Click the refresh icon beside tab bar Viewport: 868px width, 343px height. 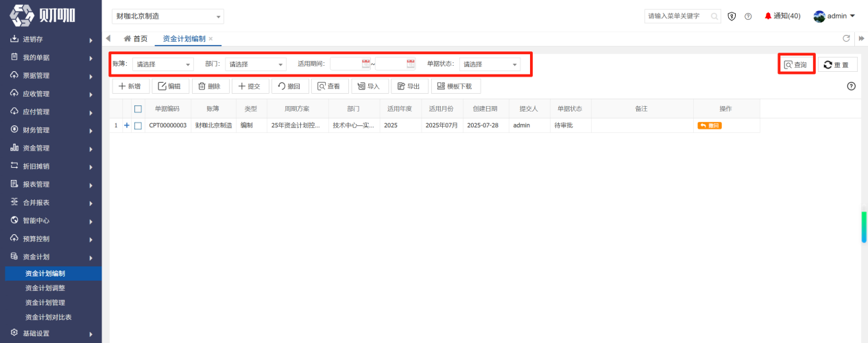(846, 38)
